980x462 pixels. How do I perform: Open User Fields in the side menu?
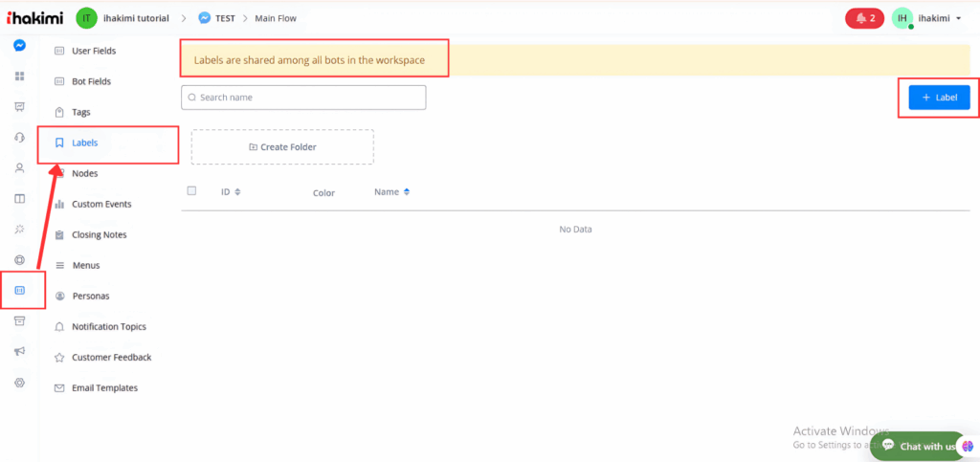coord(94,51)
